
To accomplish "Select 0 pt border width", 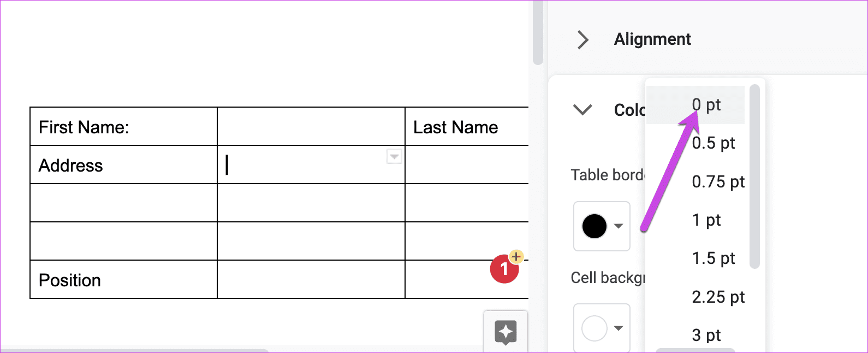I will (x=695, y=105).
